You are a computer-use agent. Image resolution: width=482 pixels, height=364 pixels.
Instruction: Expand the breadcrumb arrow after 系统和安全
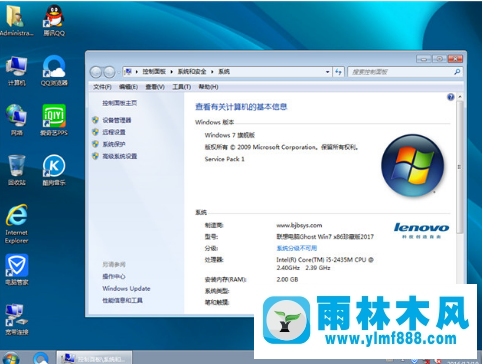pyautogui.click(x=212, y=72)
